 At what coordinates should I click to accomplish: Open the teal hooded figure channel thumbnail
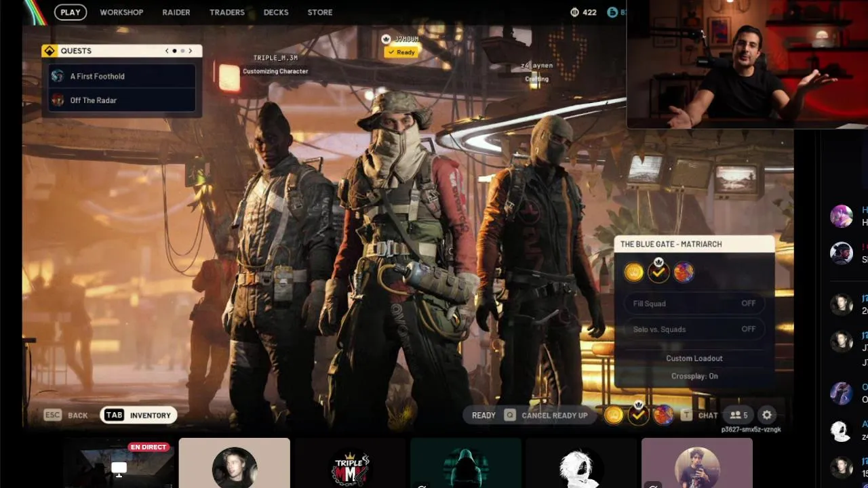[466, 463]
